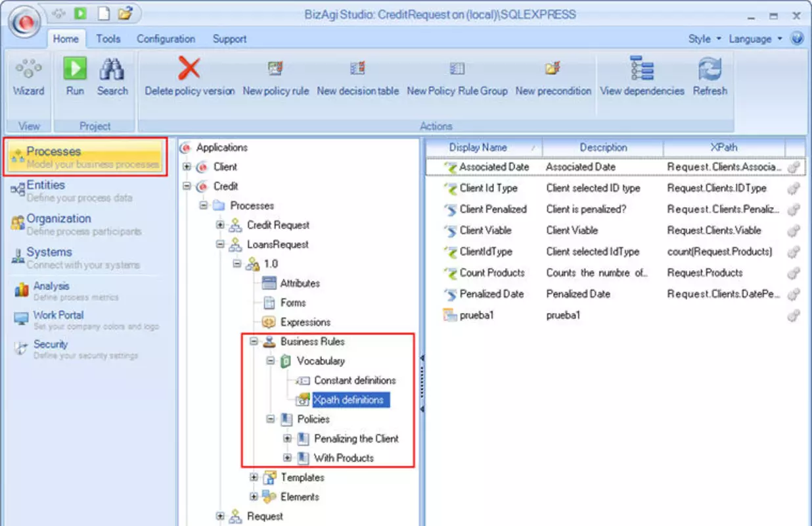
Task: Click the Refresh icon in ribbon
Action: 710,68
